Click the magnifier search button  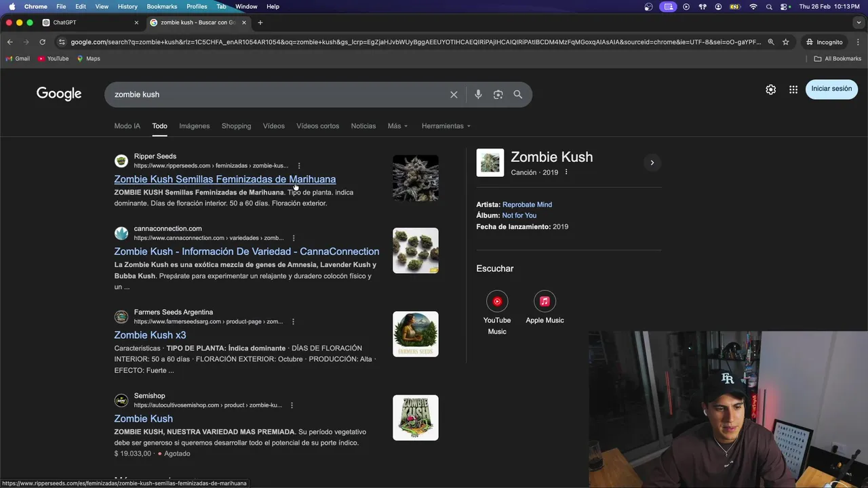[518, 94]
